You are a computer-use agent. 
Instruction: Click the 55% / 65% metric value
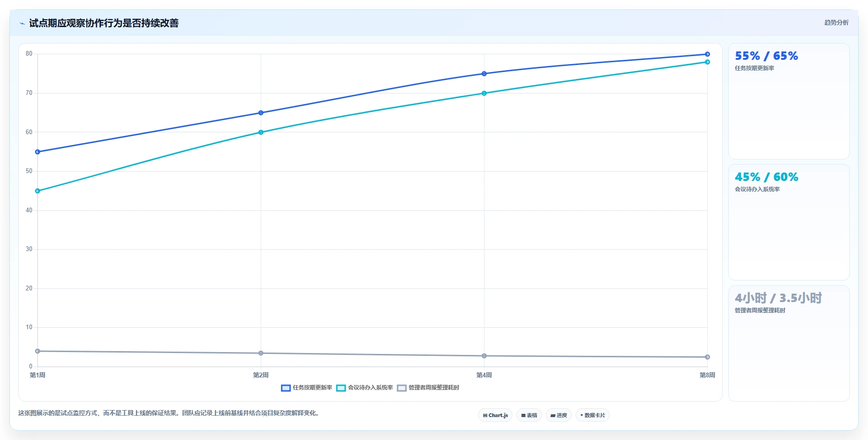[x=766, y=56]
